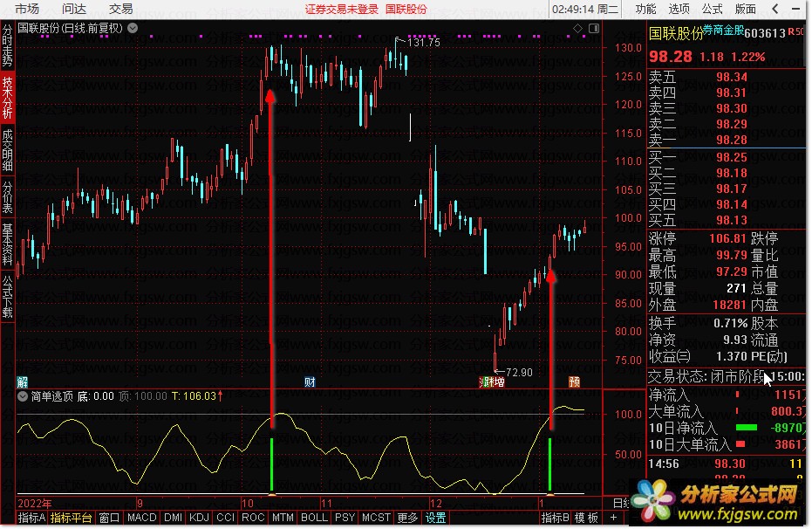
Task: Click the diamond marker icon above chart
Action: (x=578, y=28)
